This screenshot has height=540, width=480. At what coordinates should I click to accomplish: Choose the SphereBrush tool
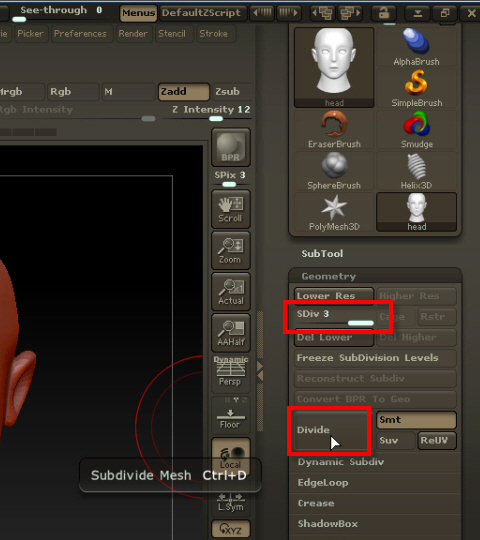[334, 171]
